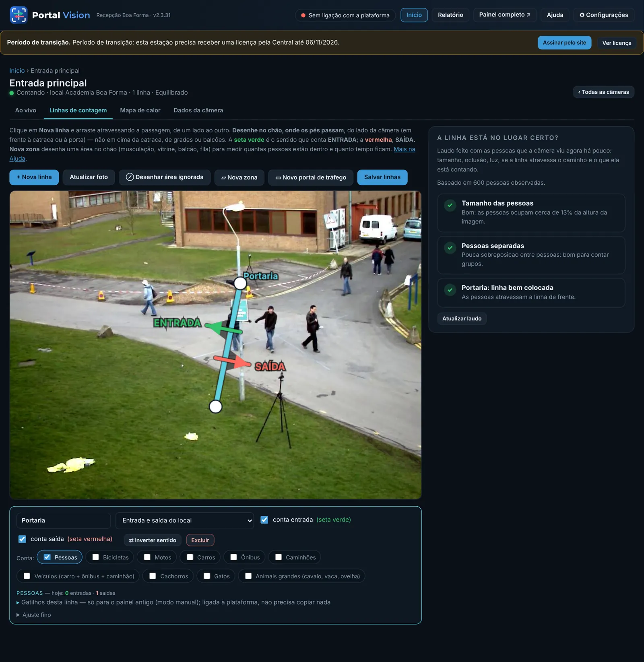Expand Gatilhos desta linha section
Viewport: 644px width, 662px height.
(x=173, y=602)
